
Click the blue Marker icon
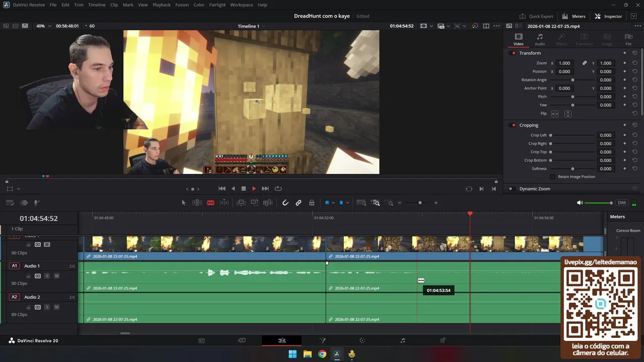tap(341, 203)
